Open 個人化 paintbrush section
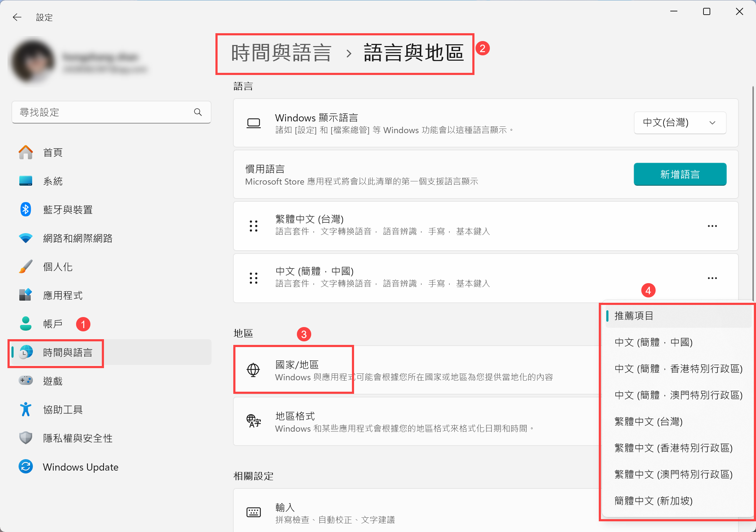This screenshot has height=532, width=756. point(58,267)
